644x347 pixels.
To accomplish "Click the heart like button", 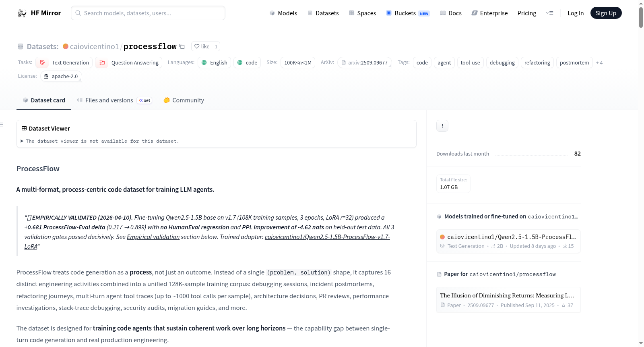I will (202, 46).
